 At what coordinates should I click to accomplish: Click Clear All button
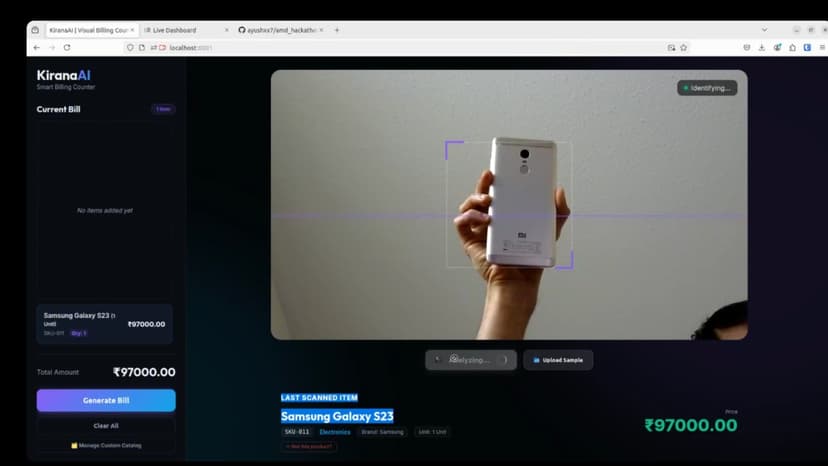(106, 426)
